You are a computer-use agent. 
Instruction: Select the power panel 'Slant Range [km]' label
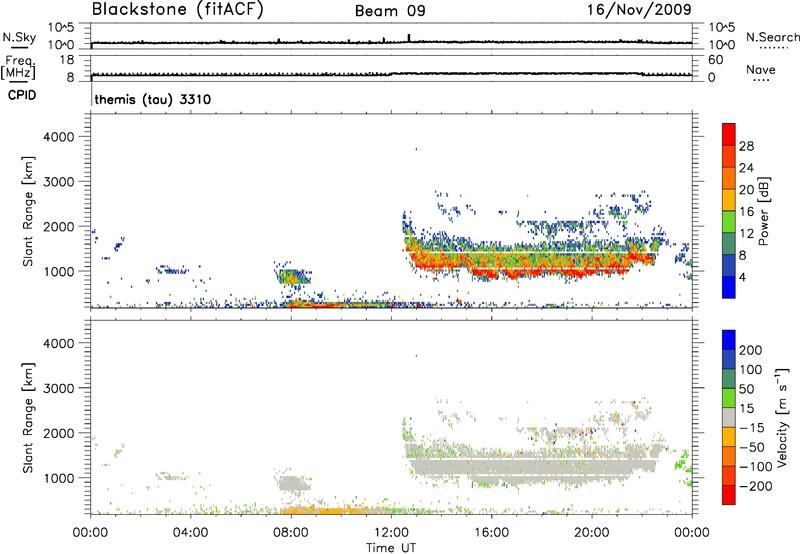click(28, 212)
